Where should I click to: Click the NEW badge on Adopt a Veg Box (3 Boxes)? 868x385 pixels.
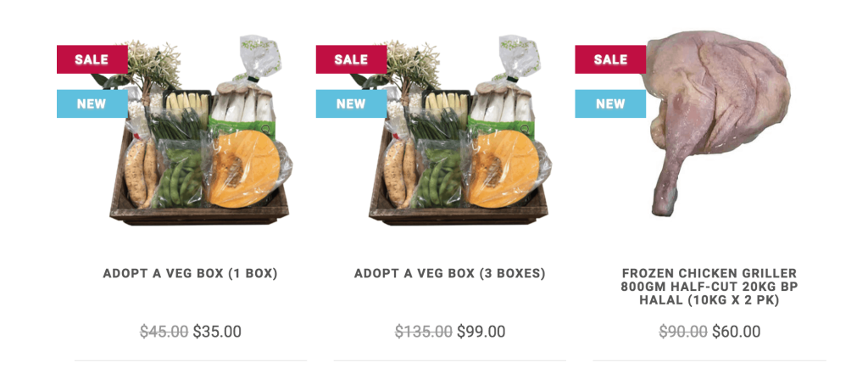coord(351,103)
